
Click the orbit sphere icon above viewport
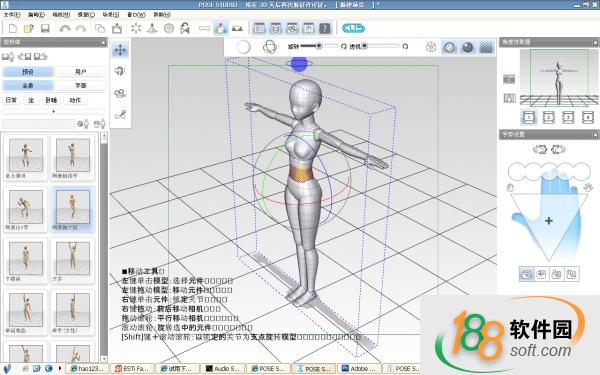[270, 47]
